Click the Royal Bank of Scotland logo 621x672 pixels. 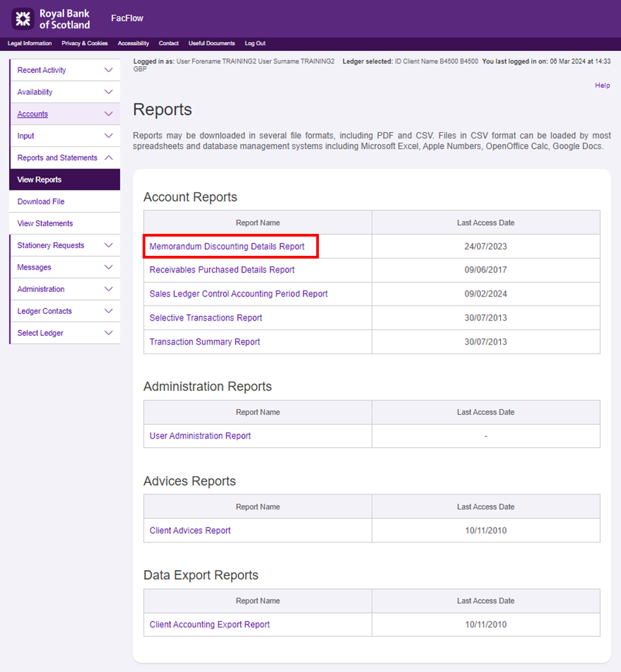click(x=51, y=19)
